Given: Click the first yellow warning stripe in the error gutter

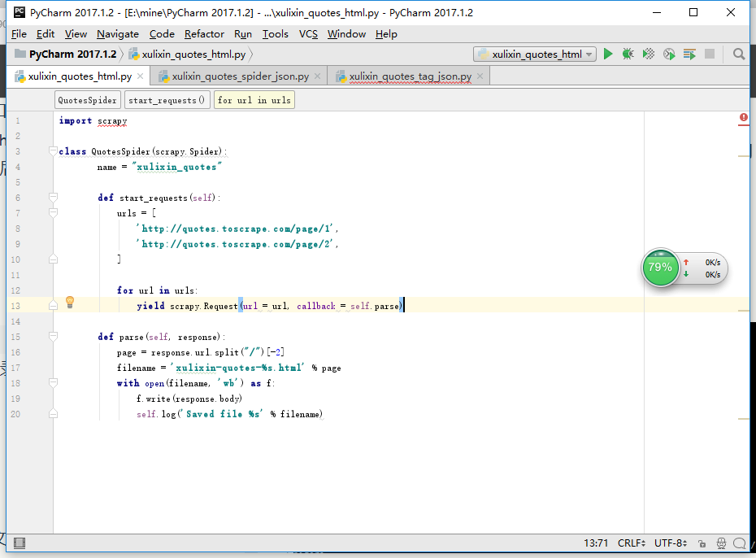Looking at the screenshot, I should click(x=744, y=156).
